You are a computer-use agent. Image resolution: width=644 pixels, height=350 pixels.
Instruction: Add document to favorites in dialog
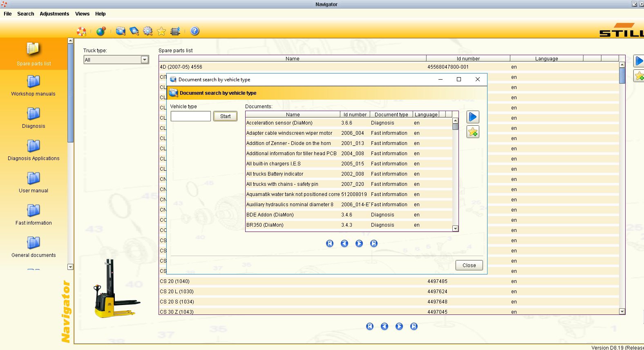click(x=473, y=132)
